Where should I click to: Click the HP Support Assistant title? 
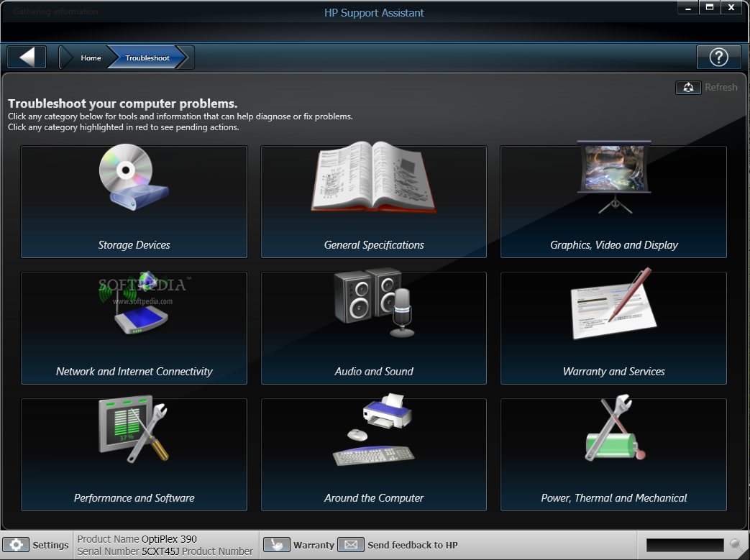[x=374, y=13]
